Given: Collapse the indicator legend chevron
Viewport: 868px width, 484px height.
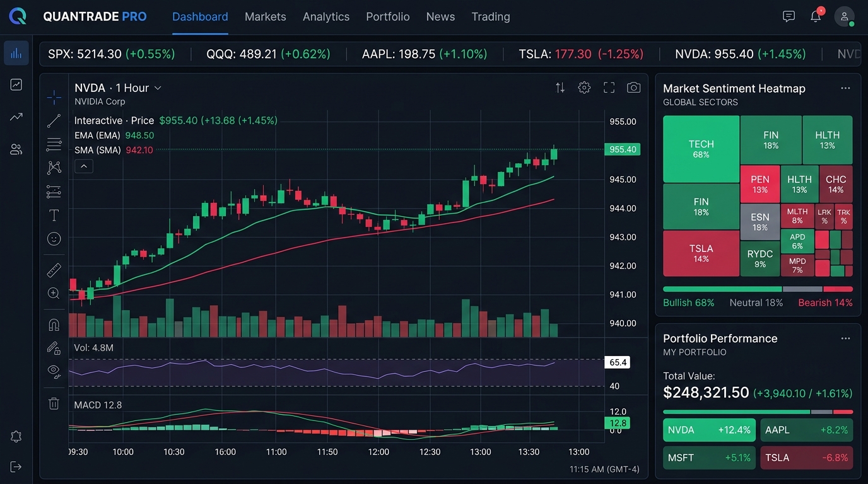Looking at the screenshot, I should click(x=84, y=166).
